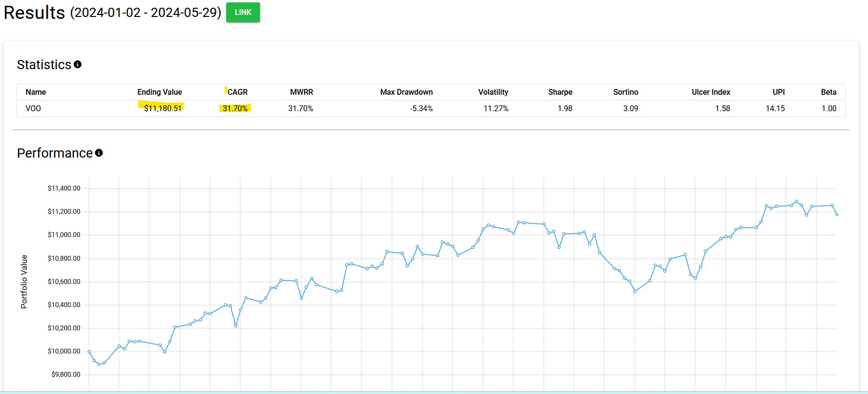Click the CAGR column header
The image size is (868, 394).
237,92
